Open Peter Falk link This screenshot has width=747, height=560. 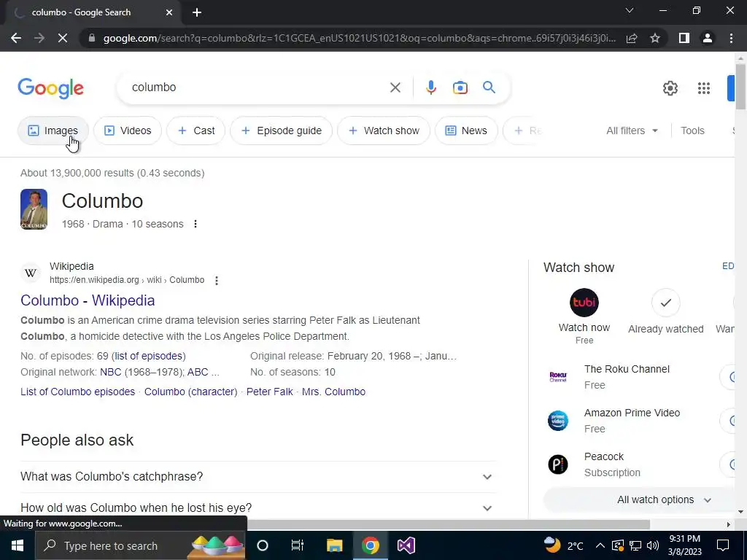pos(270,392)
